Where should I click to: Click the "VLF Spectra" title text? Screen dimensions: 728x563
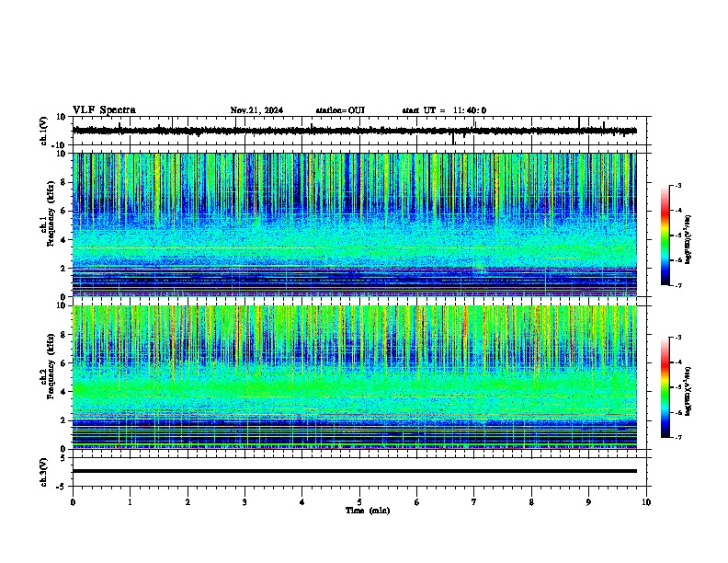click(x=104, y=110)
